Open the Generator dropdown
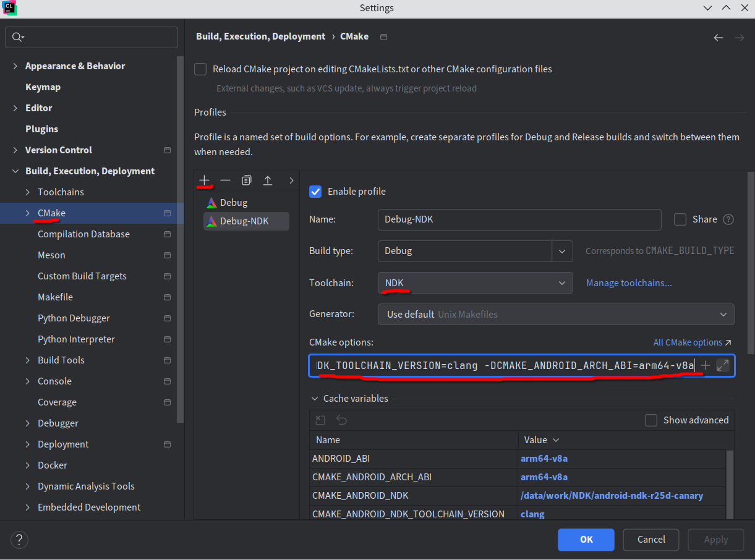This screenshot has width=755, height=560. coord(556,315)
